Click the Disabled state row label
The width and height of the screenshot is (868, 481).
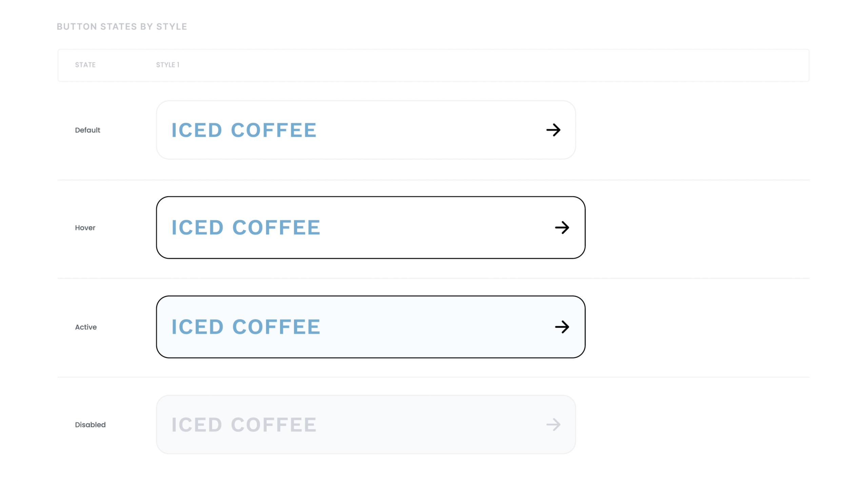click(90, 425)
